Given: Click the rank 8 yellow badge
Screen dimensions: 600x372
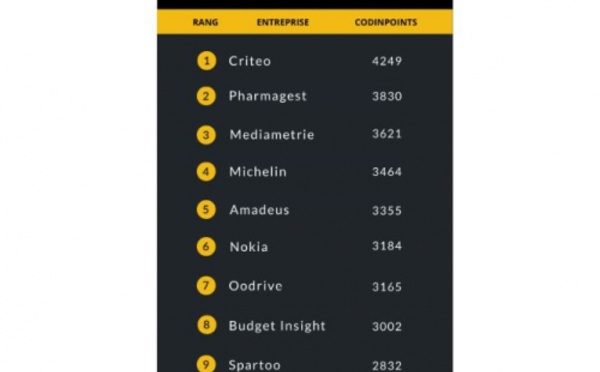Looking at the screenshot, I should pyautogui.click(x=207, y=325).
